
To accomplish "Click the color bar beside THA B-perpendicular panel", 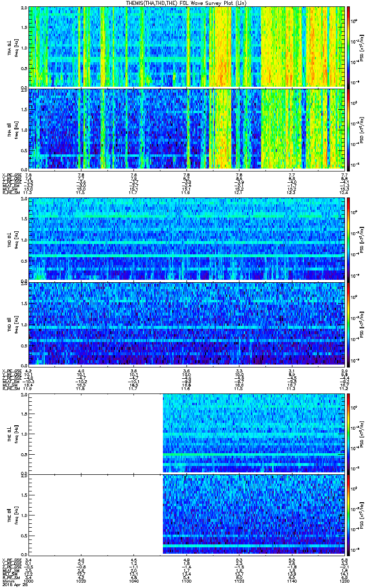I will pos(348,47).
